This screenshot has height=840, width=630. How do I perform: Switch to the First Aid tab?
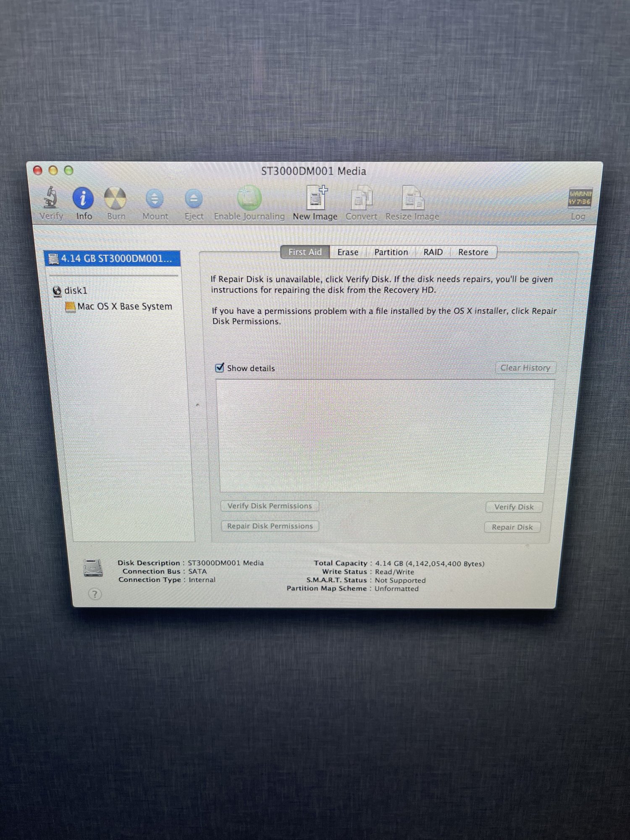click(305, 252)
